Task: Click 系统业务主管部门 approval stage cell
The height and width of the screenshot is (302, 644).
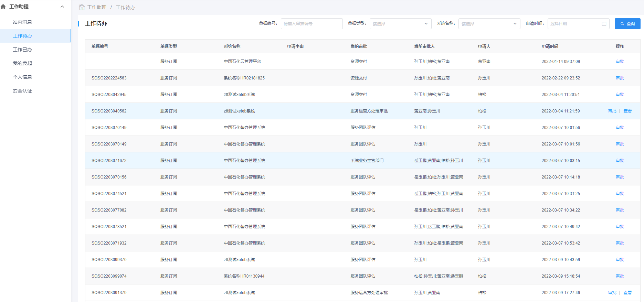Action: 367,161
